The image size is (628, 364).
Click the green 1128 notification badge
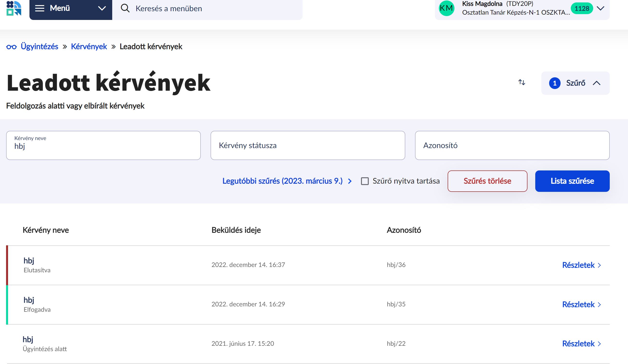tap(582, 8)
